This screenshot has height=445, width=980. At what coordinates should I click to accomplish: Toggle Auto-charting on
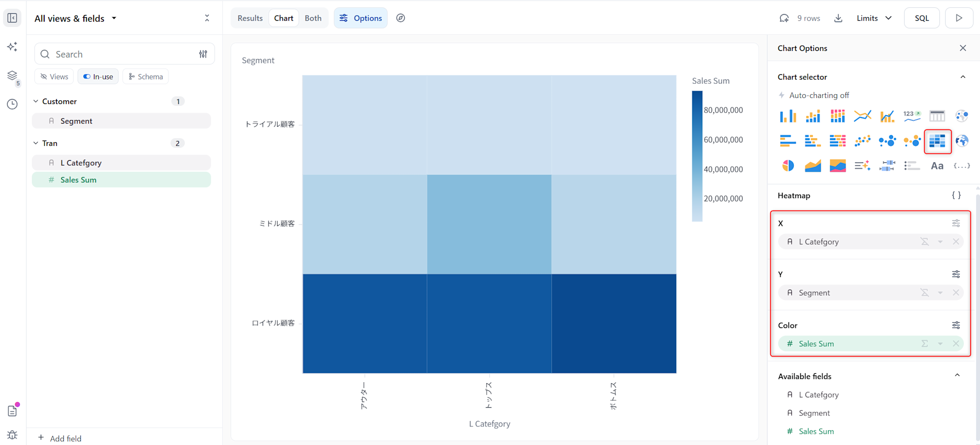pyautogui.click(x=814, y=95)
